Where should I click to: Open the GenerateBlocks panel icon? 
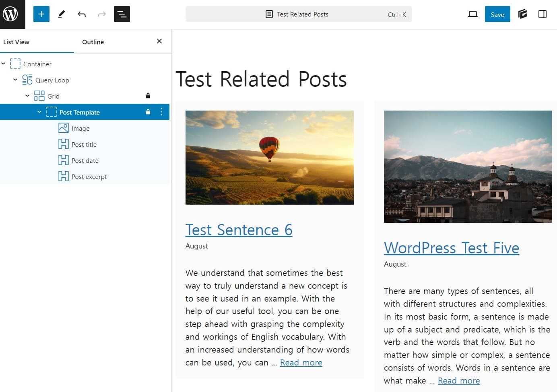pos(522,14)
